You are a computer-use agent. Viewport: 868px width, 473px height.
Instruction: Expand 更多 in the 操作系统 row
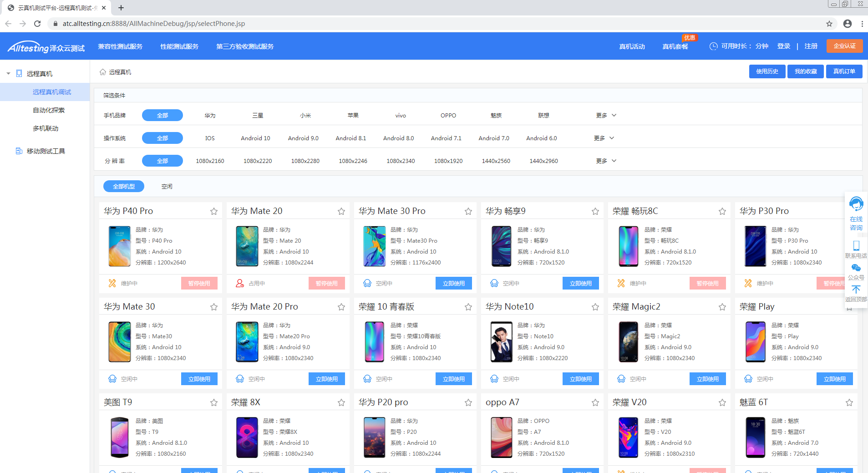[x=604, y=138]
